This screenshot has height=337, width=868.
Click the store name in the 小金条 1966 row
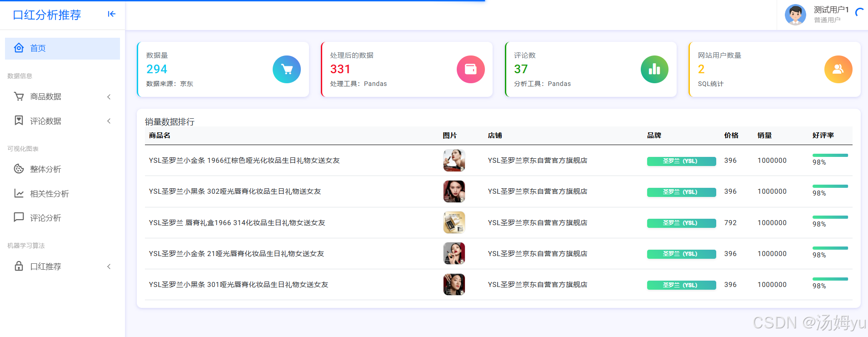[x=538, y=161]
